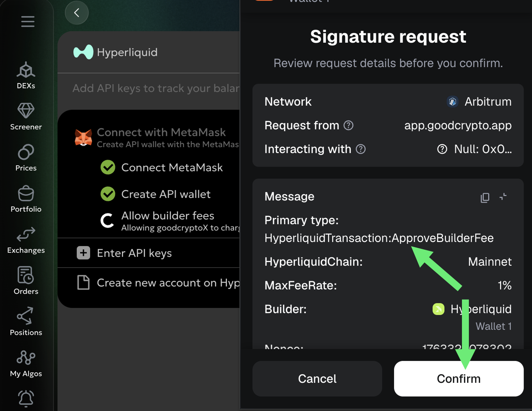This screenshot has height=411, width=532.
Task: Navigate to Exchanges
Action: point(26,240)
